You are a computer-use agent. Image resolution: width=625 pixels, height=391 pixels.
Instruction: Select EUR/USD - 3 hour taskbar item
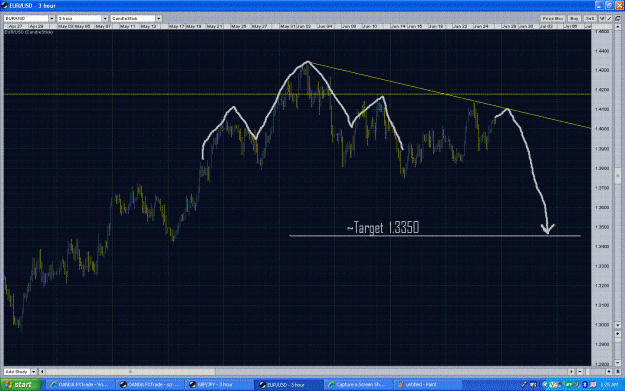pos(290,385)
